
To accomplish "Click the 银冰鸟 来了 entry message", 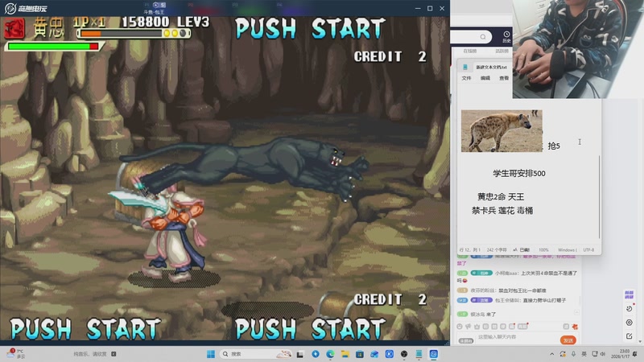I will [x=477, y=315].
